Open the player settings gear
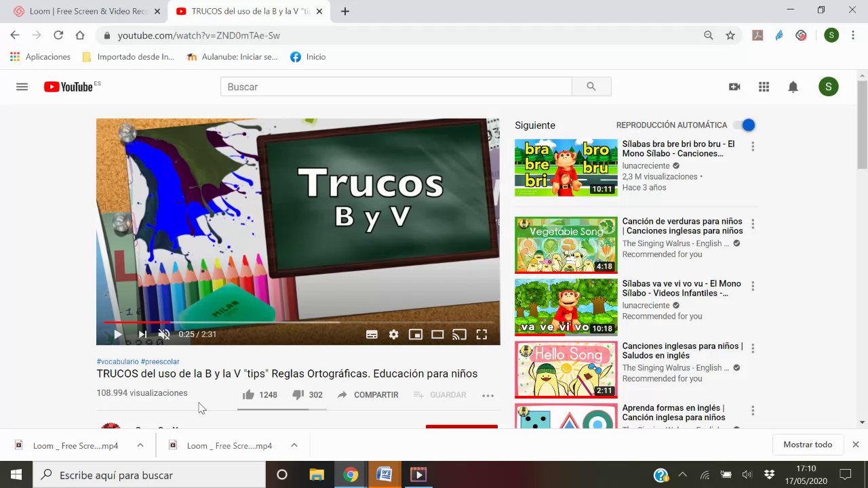The width and height of the screenshot is (868, 488). pyautogui.click(x=393, y=334)
